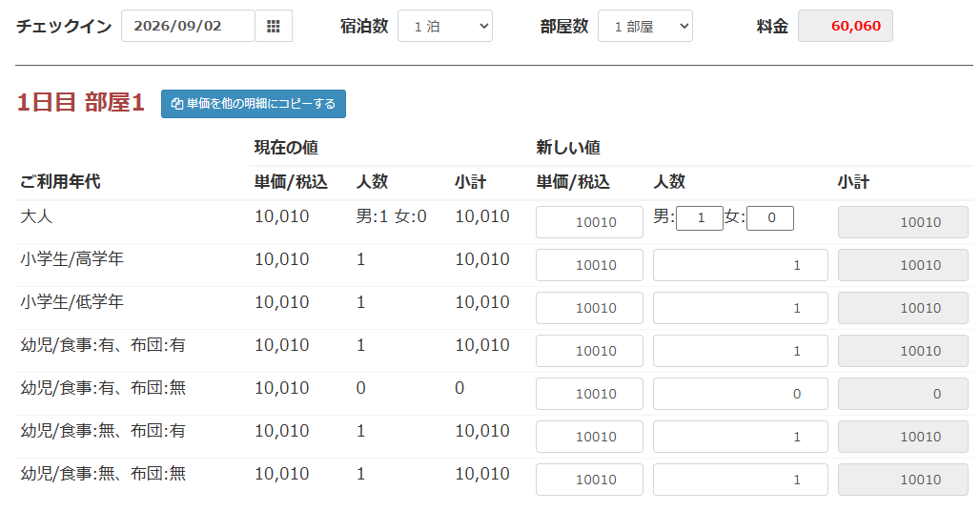Image resolution: width=980 pixels, height=511 pixels.
Task: Click new headcount field for 小学生/低学年
Action: (x=741, y=308)
